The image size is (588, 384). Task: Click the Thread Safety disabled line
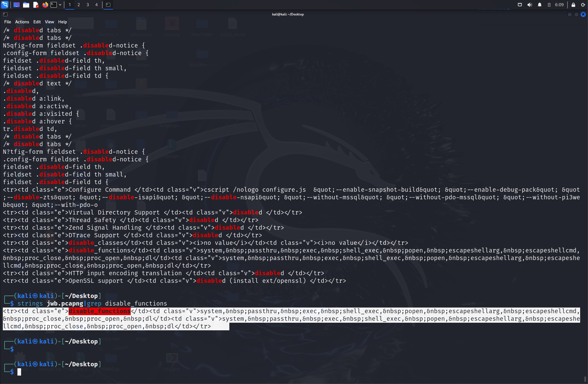[x=131, y=220]
